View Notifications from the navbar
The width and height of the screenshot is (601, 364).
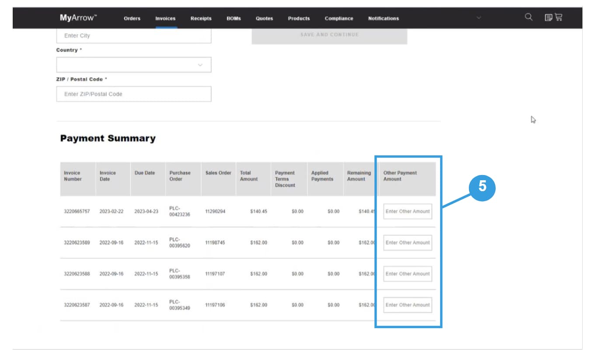(384, 18)
